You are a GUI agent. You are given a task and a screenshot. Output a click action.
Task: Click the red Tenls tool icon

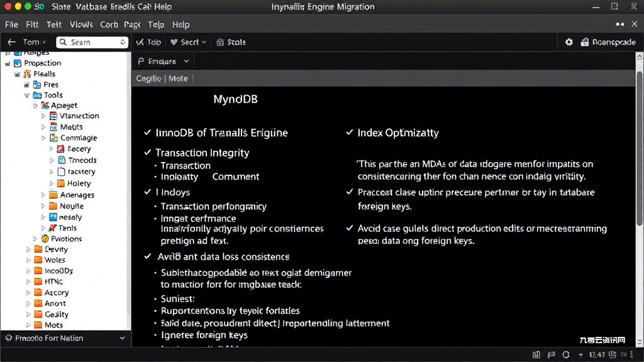(x=53, y=228)
